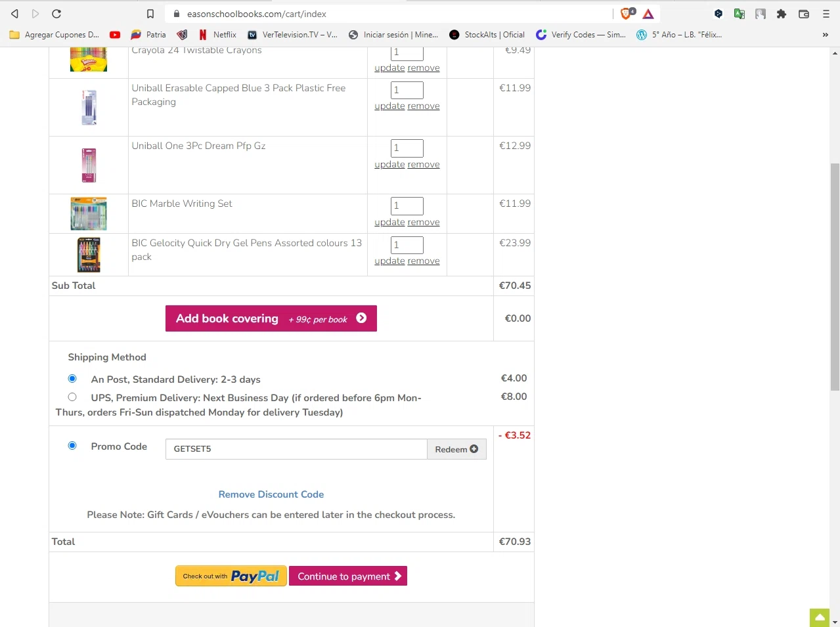
Task: Open the 5° Año L.B. Félix bookmark
Action: [x=679, y=35]
